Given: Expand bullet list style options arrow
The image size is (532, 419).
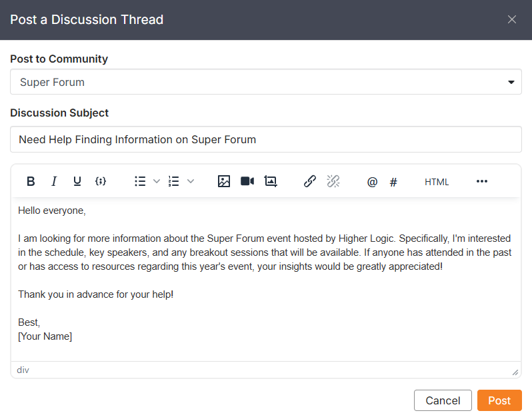Looking at the screenshot, I should pyautogui.click(x=157, y=181).
